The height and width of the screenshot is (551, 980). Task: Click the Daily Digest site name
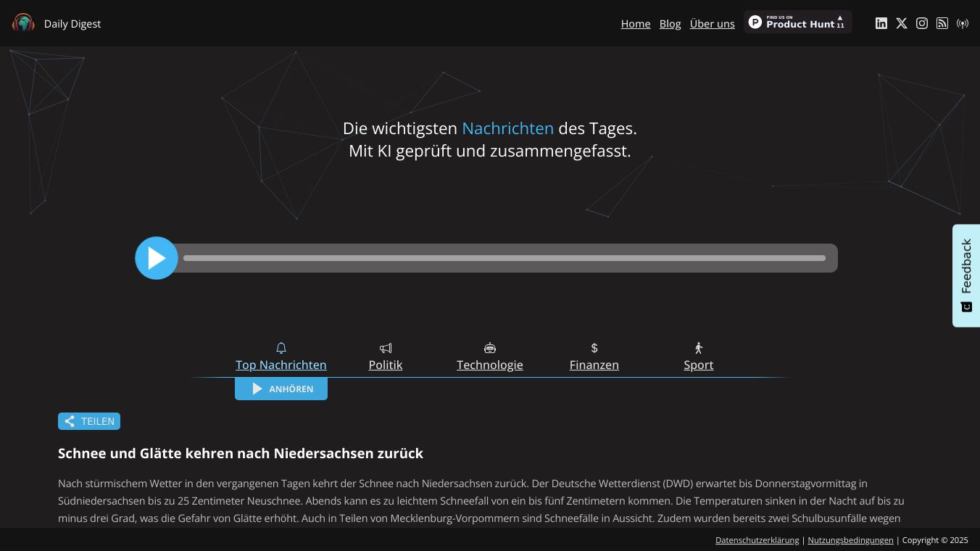click(x=72, y=24)
